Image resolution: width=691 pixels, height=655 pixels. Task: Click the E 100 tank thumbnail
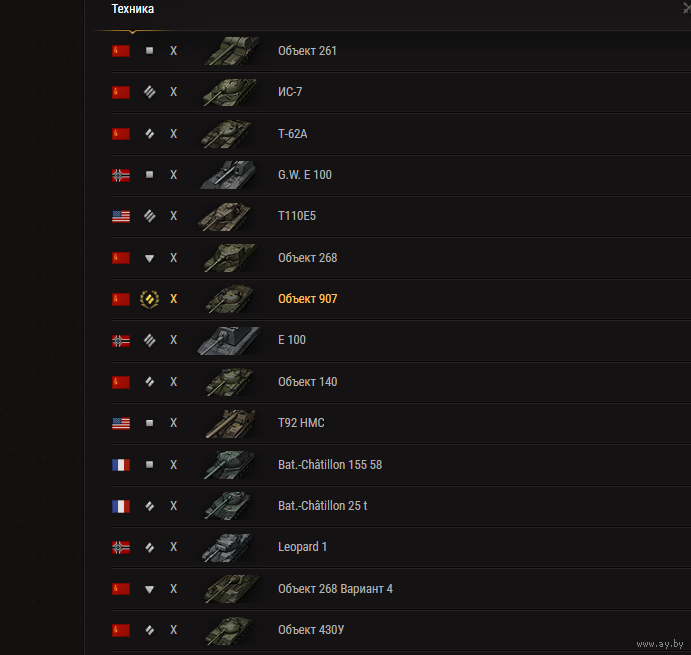(x=229, y=341)
